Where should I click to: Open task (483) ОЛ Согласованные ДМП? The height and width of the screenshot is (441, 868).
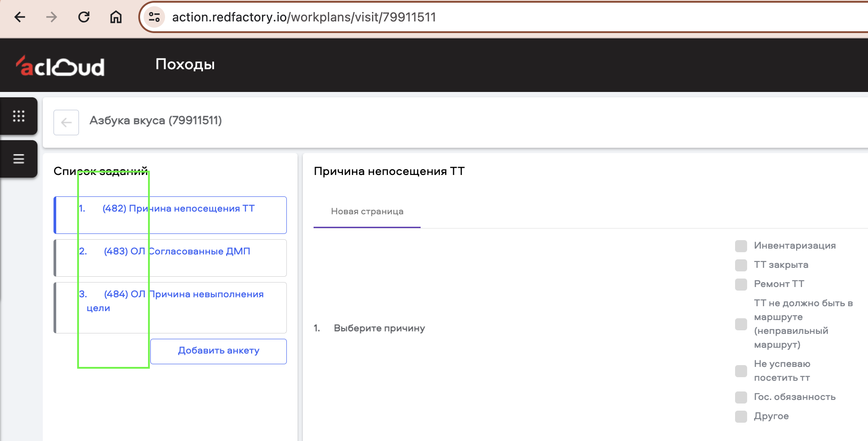pos(170,258)
